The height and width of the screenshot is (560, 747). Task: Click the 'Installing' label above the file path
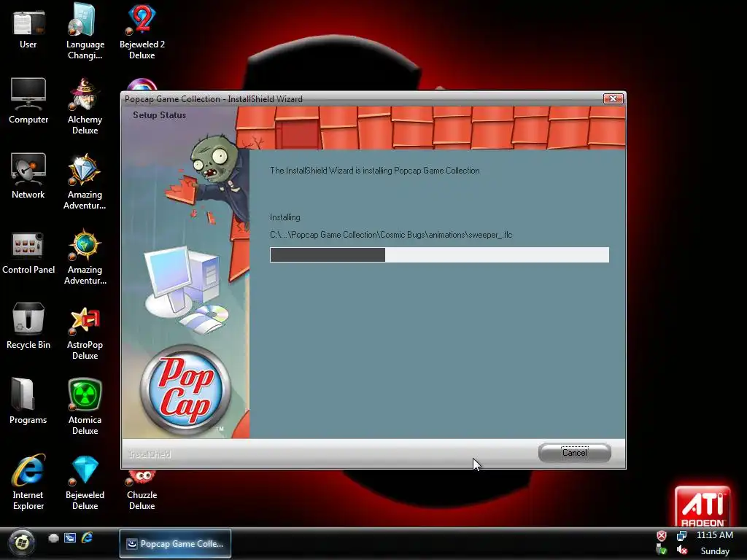(285, 217)
